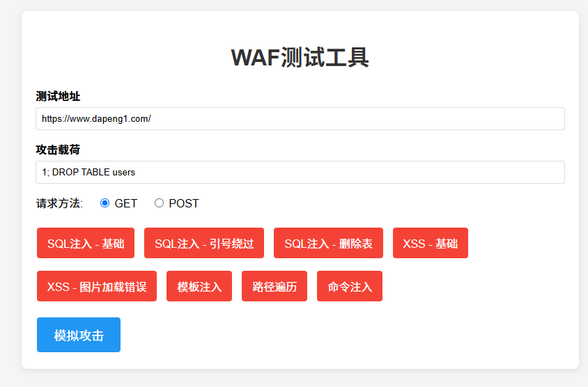Image resolution: width=588 pixels, height=387 pixels.
Task: Apply the XSS - 基础 payload
Action: tap(430, 243)
